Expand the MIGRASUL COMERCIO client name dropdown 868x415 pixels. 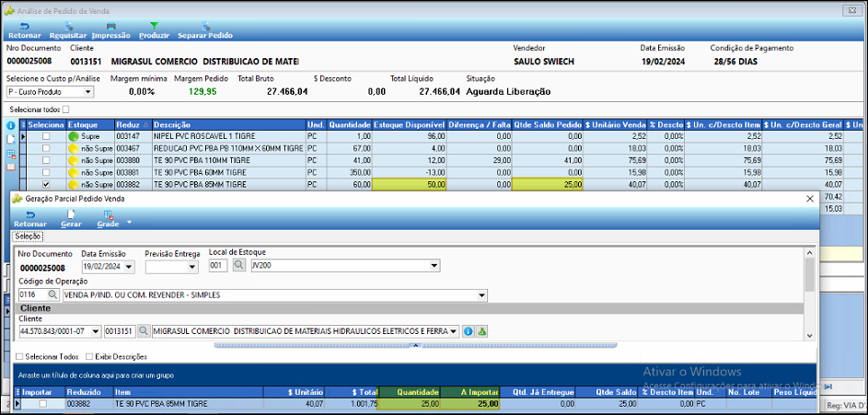point(454,331)
